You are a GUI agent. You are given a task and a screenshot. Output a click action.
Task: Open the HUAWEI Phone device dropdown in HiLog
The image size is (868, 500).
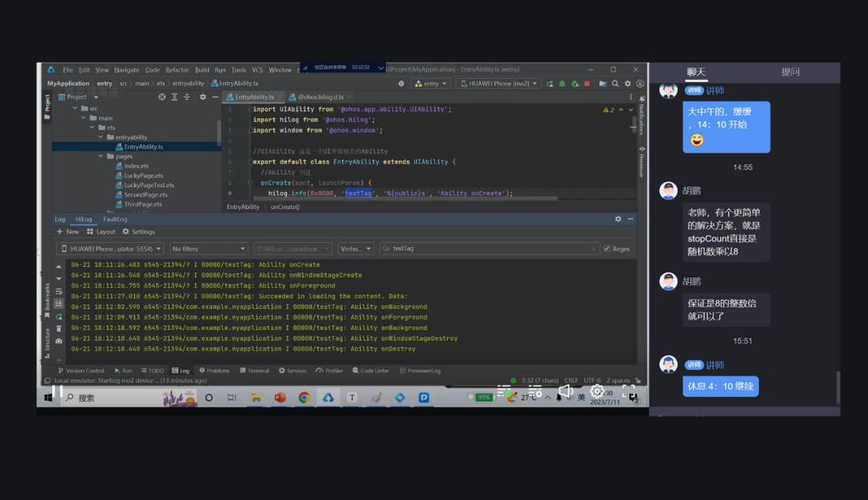click(x=110, y=249)
